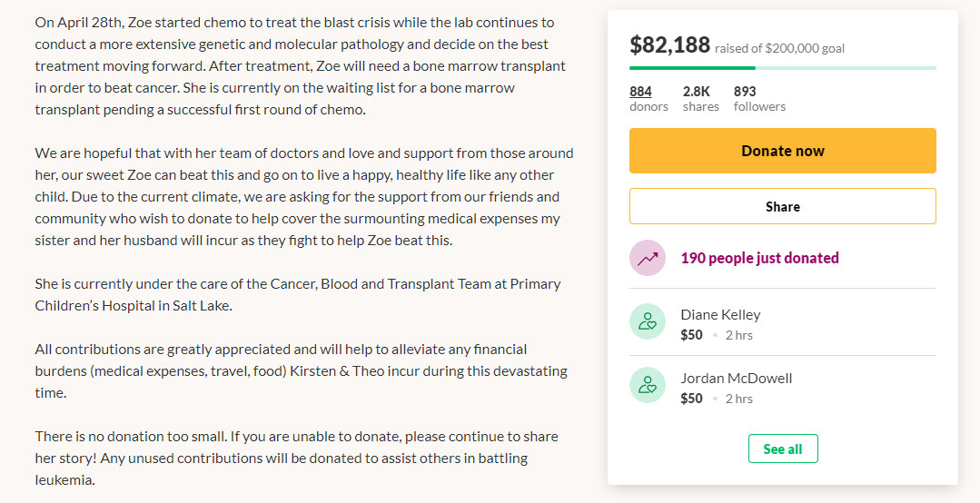The width and height of the screenshot is (980, 503).
Task: Click the pink trending arrow icon
Action: coord(648,259)
